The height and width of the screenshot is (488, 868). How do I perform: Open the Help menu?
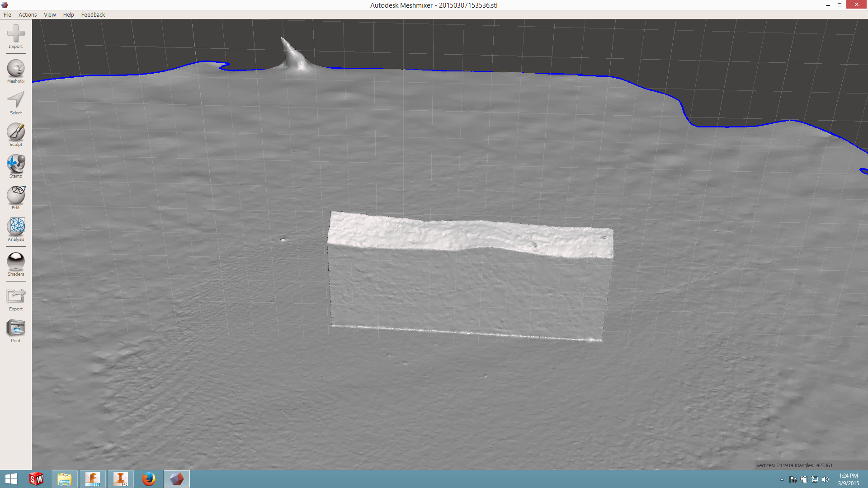(68, 14)
